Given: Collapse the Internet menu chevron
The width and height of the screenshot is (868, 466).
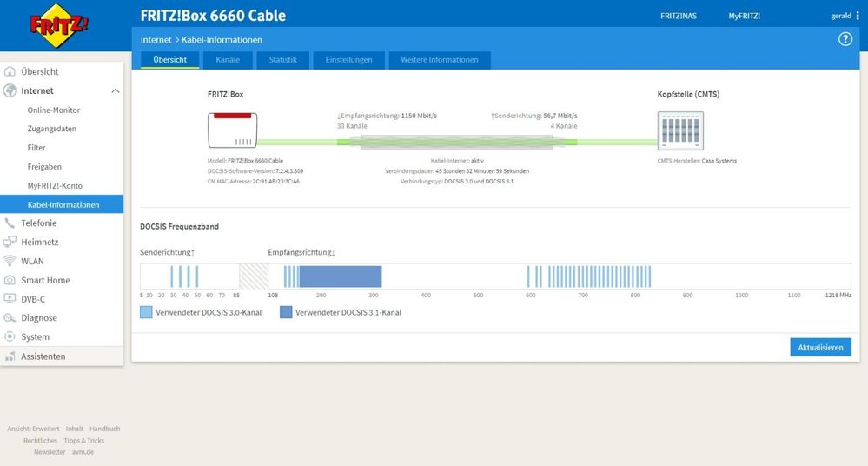Looking at the screenshot, I should [116, 91].
